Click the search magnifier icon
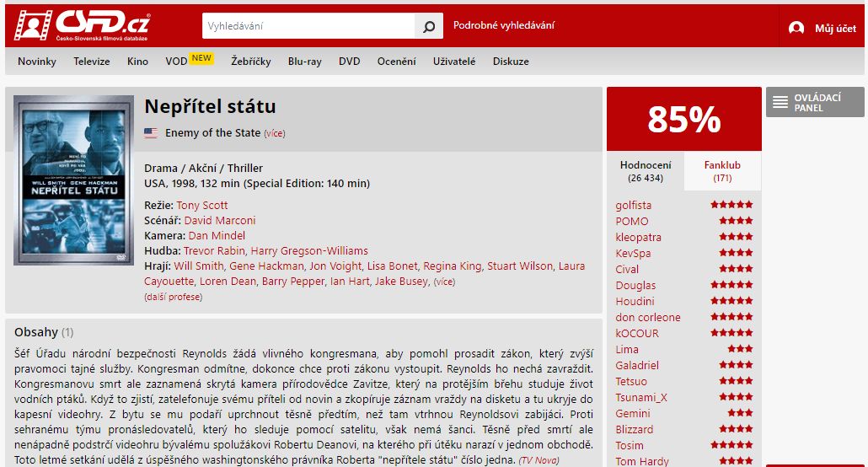 (428, 26)
